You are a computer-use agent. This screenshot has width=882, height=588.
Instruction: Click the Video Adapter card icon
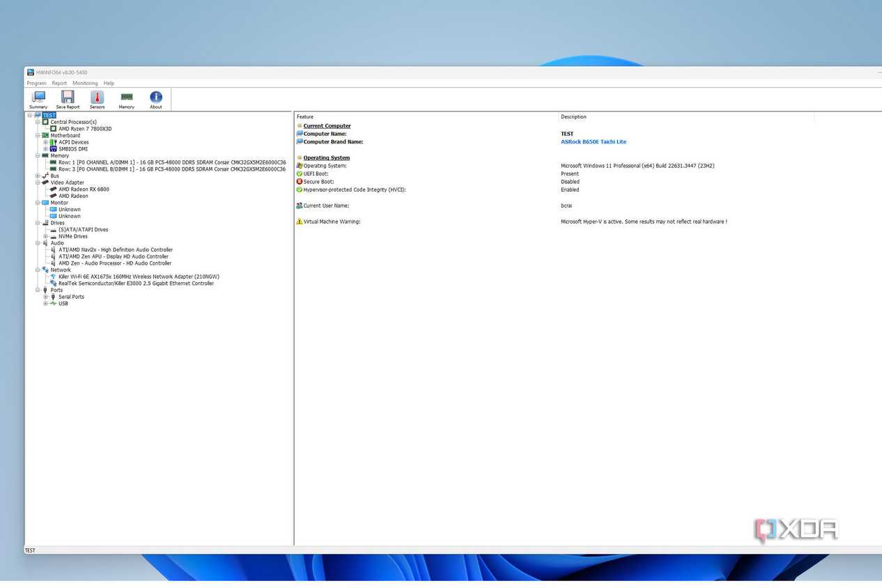coord(45,183)
